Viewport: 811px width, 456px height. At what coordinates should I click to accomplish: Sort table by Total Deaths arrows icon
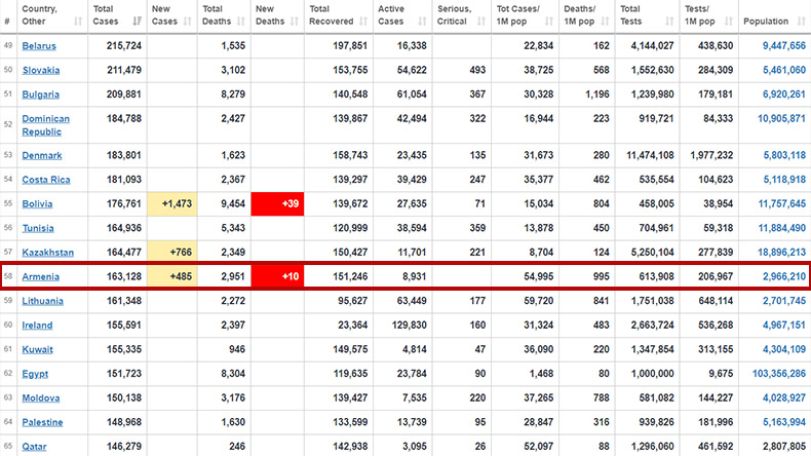[x=241, y=21]
